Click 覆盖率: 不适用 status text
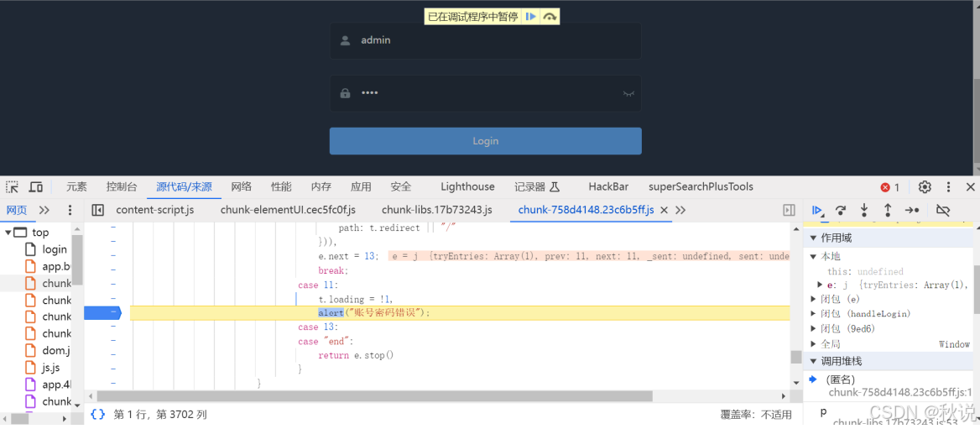Image resolution: width=980 pixels, height=429 pixels. point(756,415)
